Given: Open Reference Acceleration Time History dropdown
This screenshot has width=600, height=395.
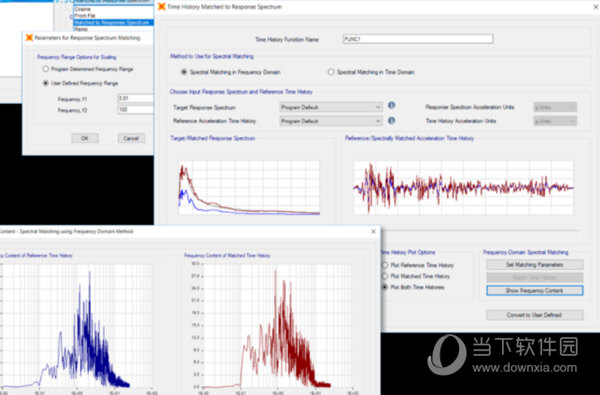Looking at the screenshot, I should pyautogui.click(x=331, y=121).
